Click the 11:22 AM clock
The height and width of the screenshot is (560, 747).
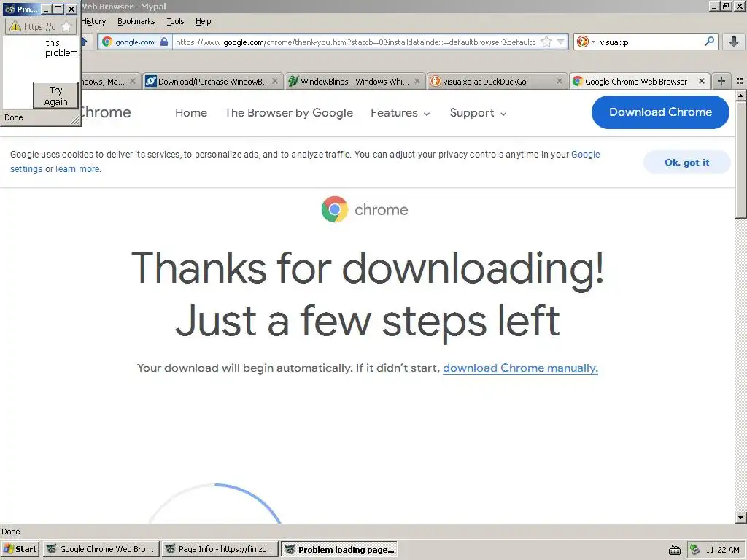pyautogui.click(x=722, y=550)
